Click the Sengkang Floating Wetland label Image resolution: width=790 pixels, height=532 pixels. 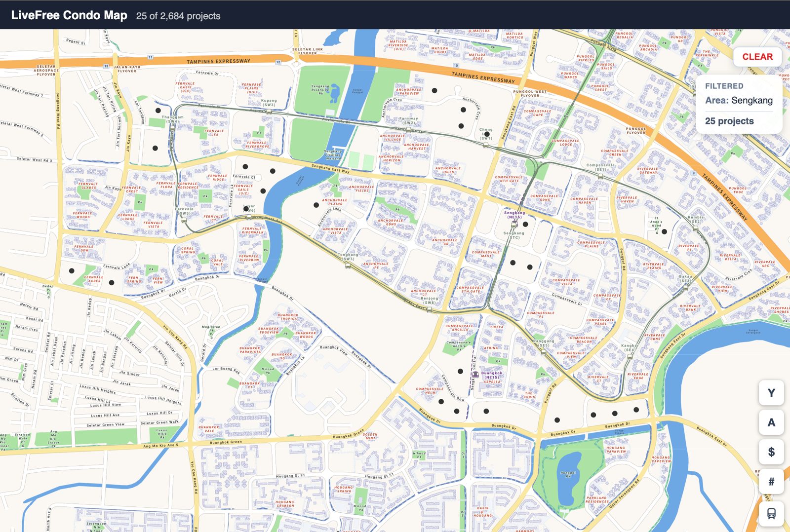[333, 154]
